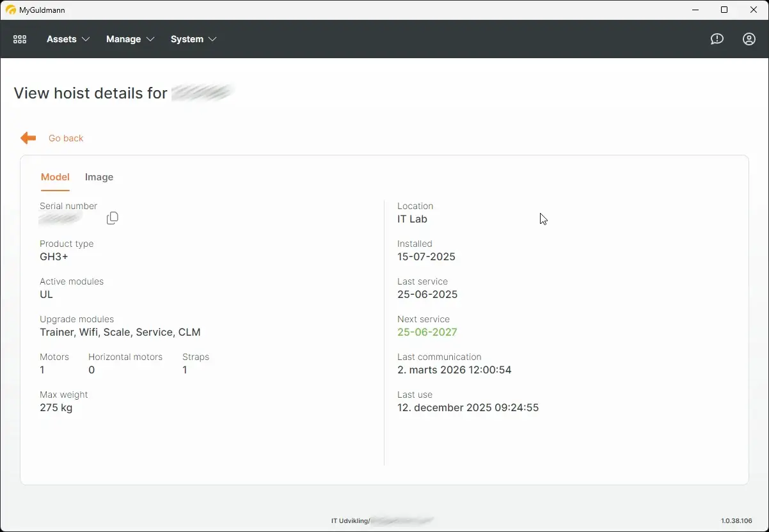Screen dimensions: 769x532
Task: Click the upgrade modules list text
Action: pyautogui.click(x=120, y=332)
